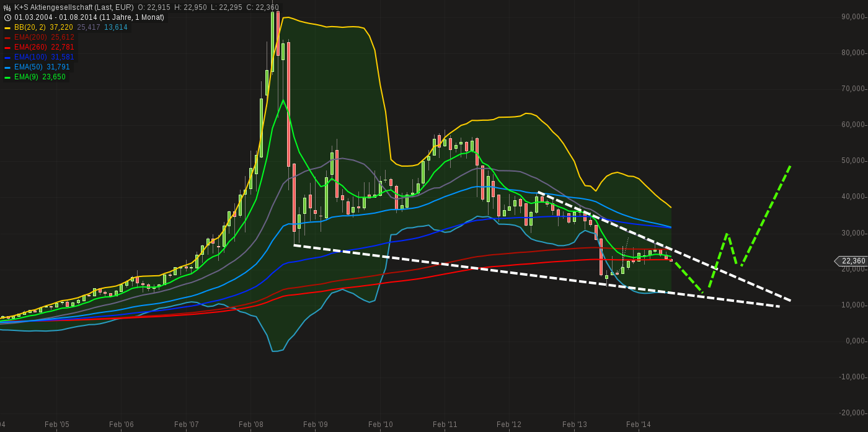Click the close price C: 22,360
Image resolution: width=868 pixels, height=432 pixels.
point(263,7)
